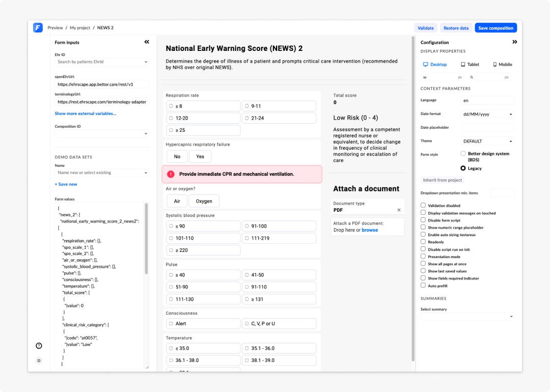Switch display to Mobile view
This screenshot has width=550, height=392.
coord(503,65)
